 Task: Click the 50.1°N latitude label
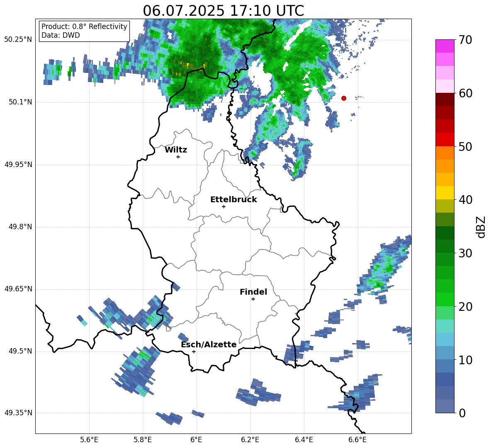[x=21, y=102]
